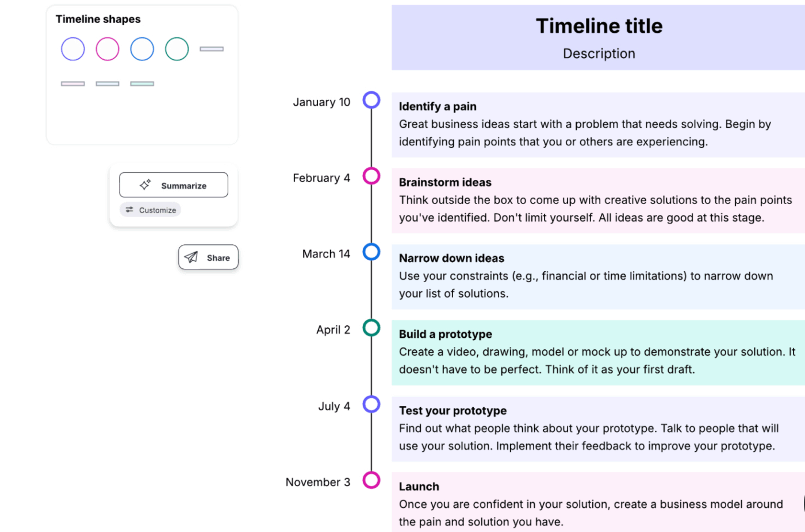805x532 pixels.
Task: Open the Customize options
Action: 150,210
